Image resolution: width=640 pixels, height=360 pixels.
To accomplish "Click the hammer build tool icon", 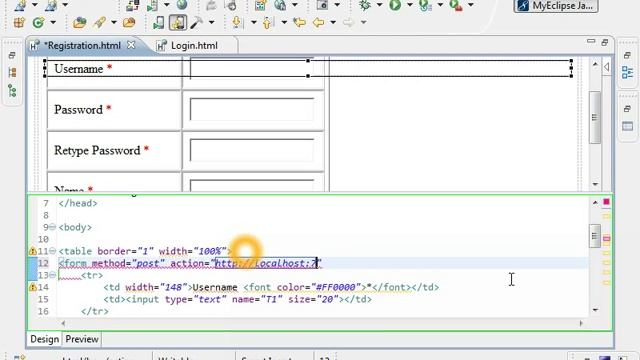I will click(x=196, y=22).
